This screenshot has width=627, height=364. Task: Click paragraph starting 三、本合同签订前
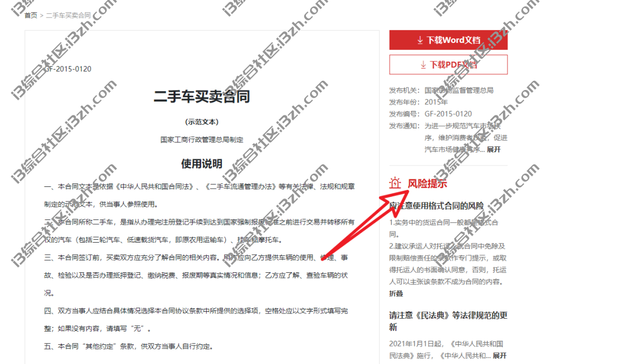click(196, 275)
